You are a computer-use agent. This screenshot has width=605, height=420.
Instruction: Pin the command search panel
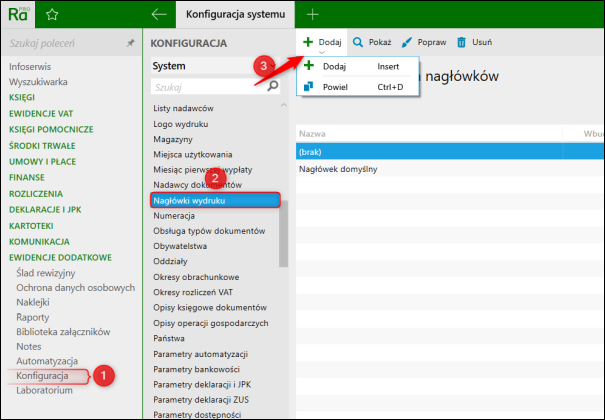click(131, 43)
